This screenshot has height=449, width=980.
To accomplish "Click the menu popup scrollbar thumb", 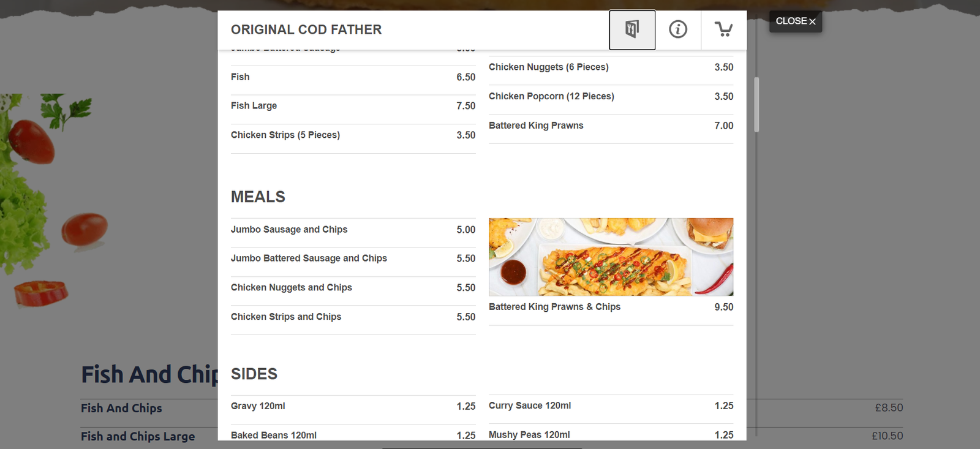I will pos(756,104).
